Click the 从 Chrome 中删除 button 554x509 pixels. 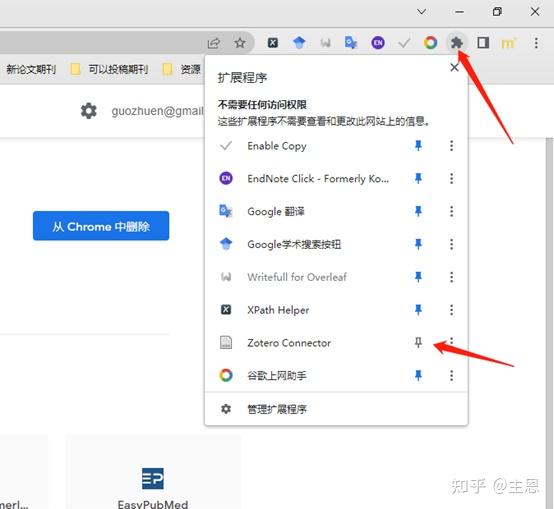pos(101,226)
